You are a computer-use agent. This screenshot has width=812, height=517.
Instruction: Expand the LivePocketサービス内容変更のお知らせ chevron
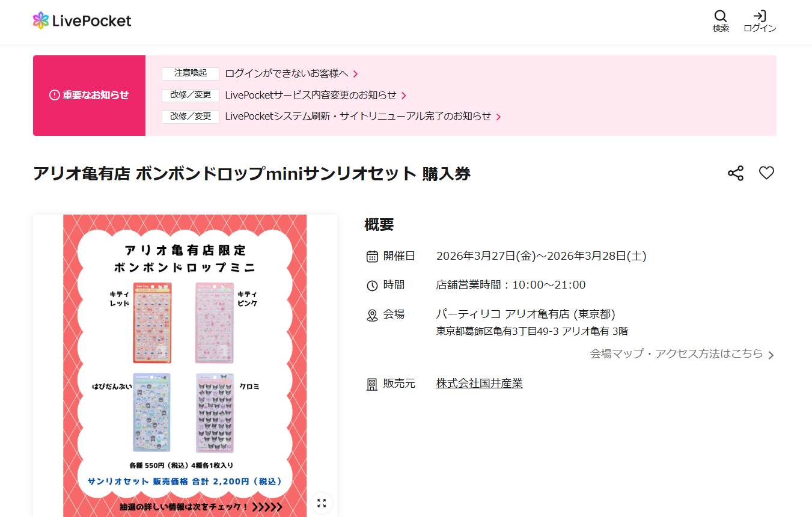click(x=404, y=95)
